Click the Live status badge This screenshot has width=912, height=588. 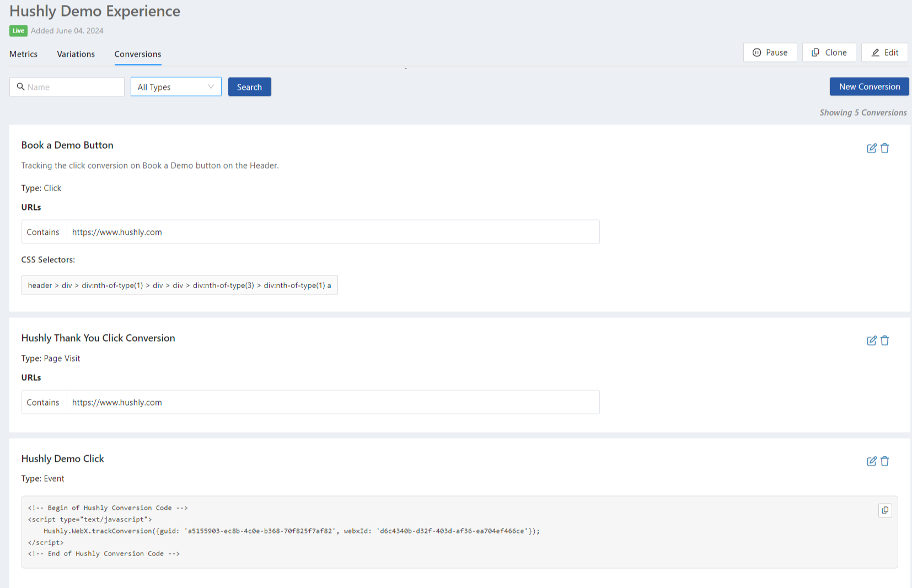coord(18,31)
